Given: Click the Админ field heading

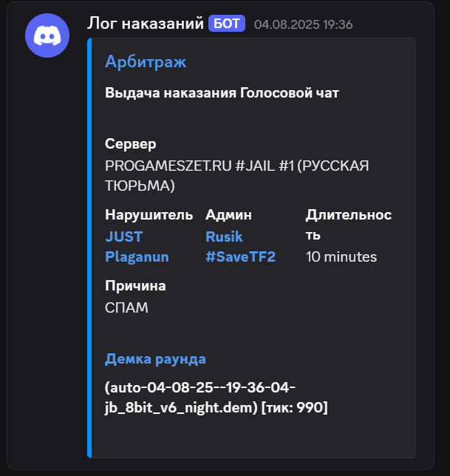Looking at the screenshot, I should [x=228, y=215].
